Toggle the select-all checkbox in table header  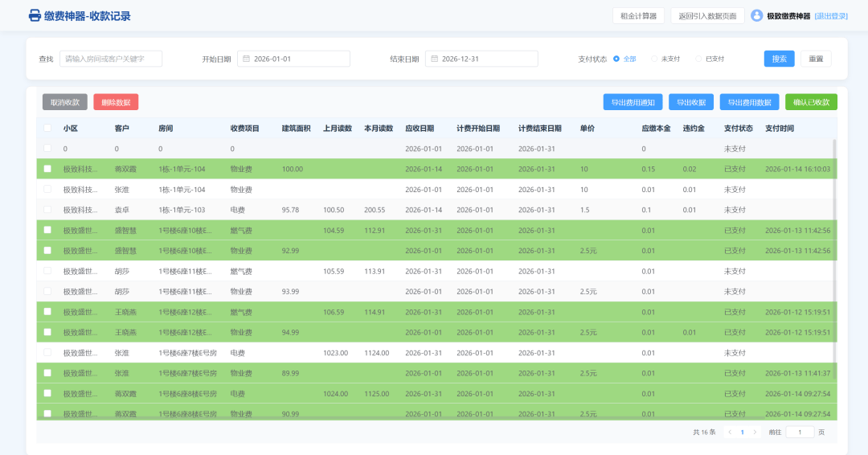click(x=47, y=128)
